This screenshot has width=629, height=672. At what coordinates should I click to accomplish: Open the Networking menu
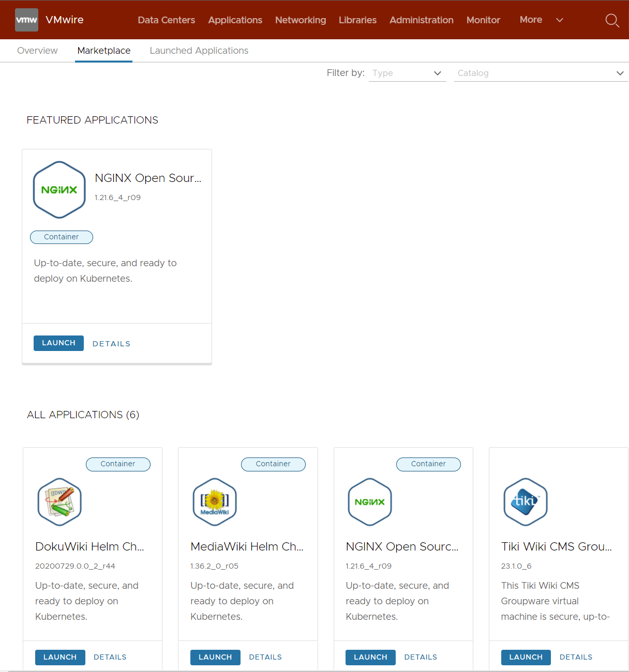(x=301, y=20)
